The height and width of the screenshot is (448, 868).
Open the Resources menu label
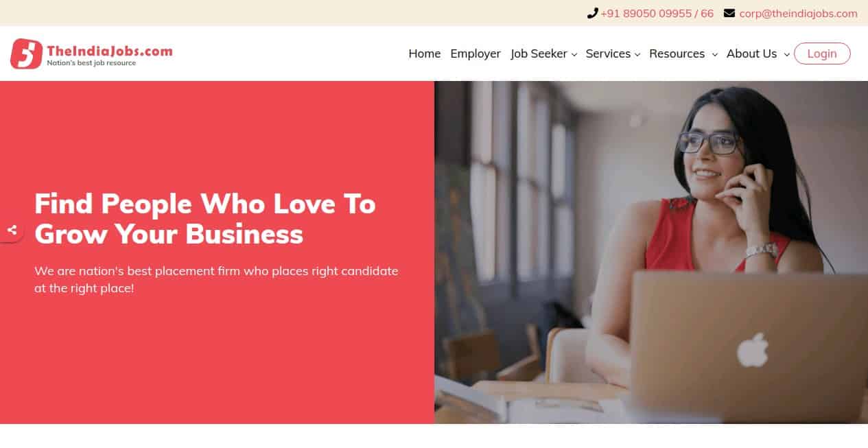pos(677,54)
